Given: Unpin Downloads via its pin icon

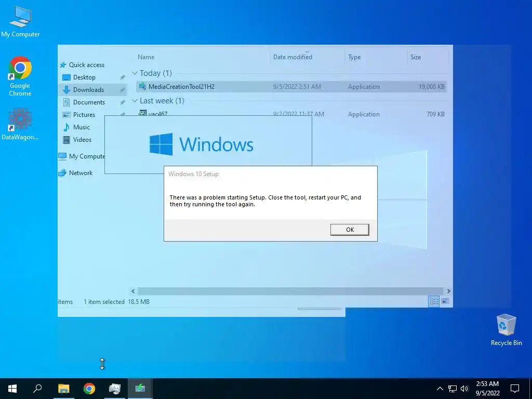Looking at the screenshot, I should 123,90.
